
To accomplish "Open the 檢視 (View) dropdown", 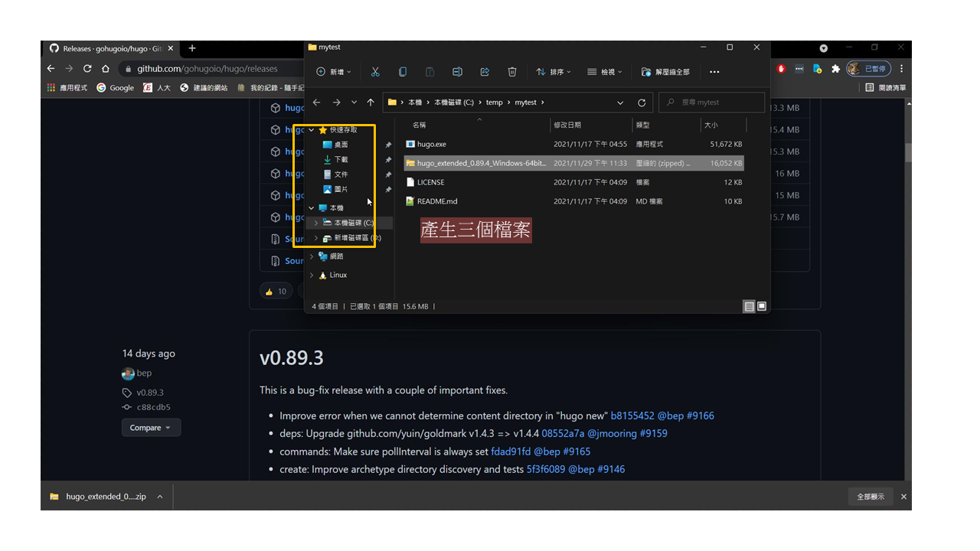I will coord(605,72).
